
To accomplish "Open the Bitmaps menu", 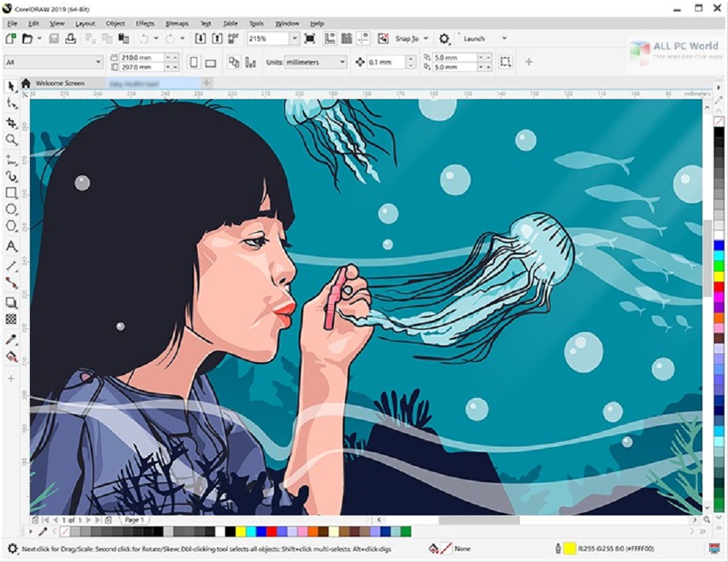I will coord(177,23).
